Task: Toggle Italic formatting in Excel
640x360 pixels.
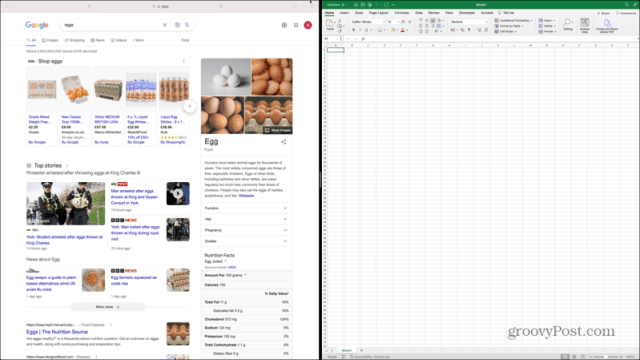Action: pyautogui.click(x=360, y=30)
